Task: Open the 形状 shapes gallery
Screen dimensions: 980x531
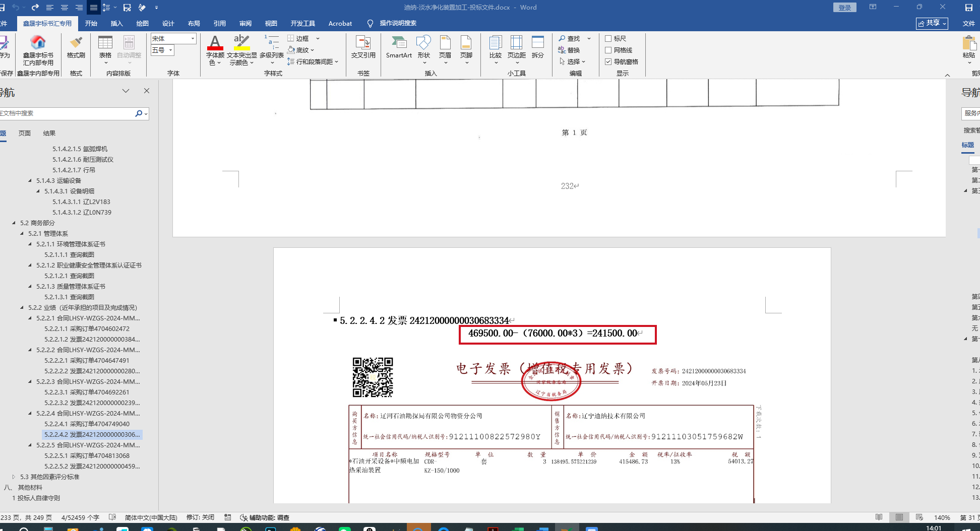Action: [424, 49]
